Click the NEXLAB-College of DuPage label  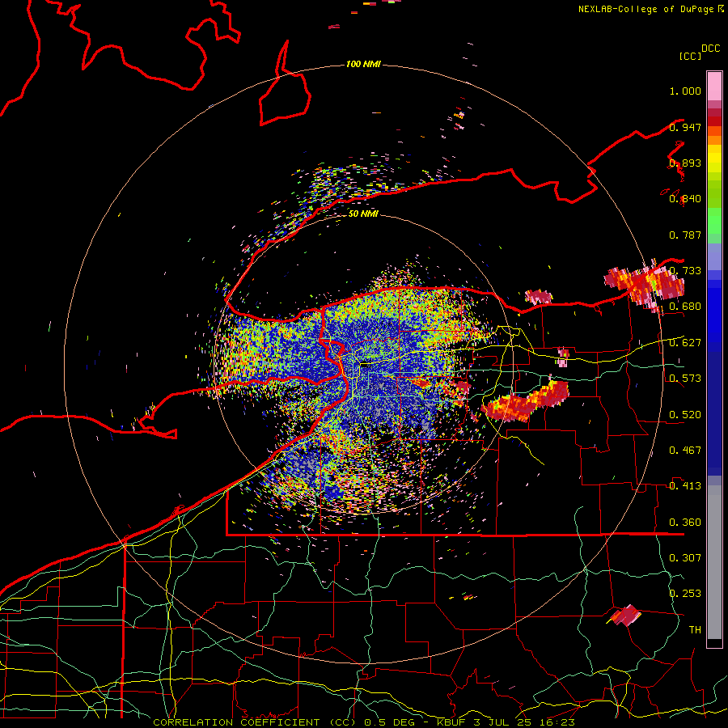click(650, 9)
